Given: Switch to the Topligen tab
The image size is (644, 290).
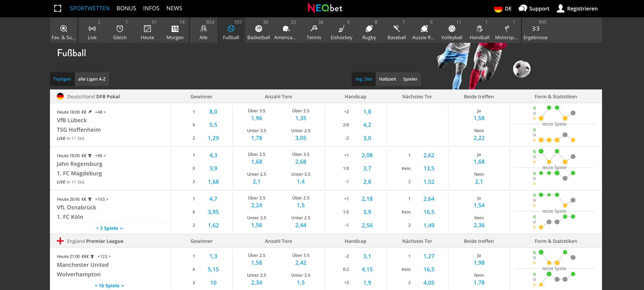Looking at the screenshot, I should tap(62, 79).
